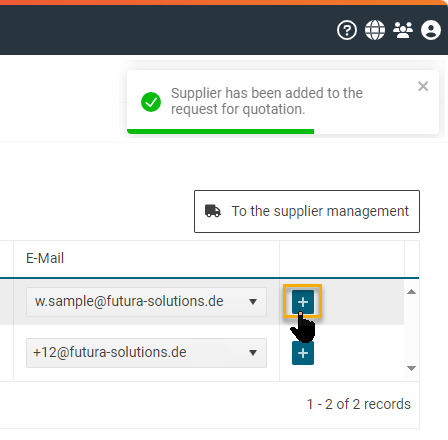Click the table scrollbar down arrow

coord(412,368)
